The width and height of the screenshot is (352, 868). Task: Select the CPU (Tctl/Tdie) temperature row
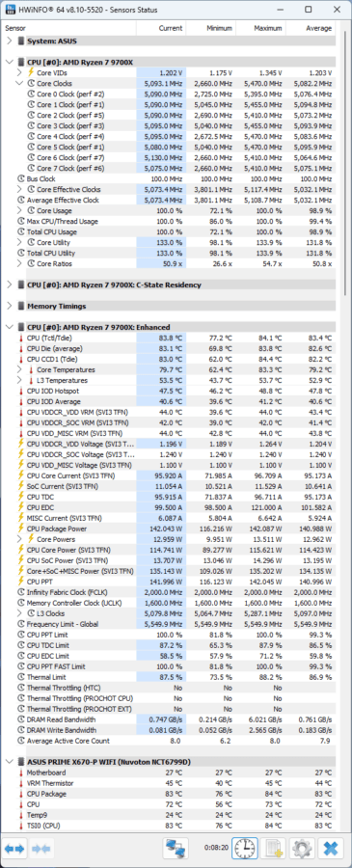click(169, 339)
